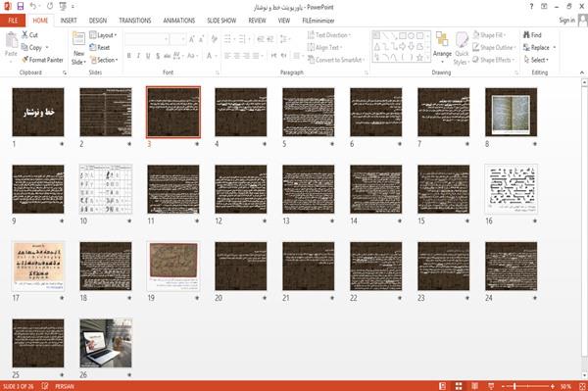Image resolution: width=588 pixels, height=391 pixels.
Task: Activate Format Painter tool
Action: [x=42, y=60]
